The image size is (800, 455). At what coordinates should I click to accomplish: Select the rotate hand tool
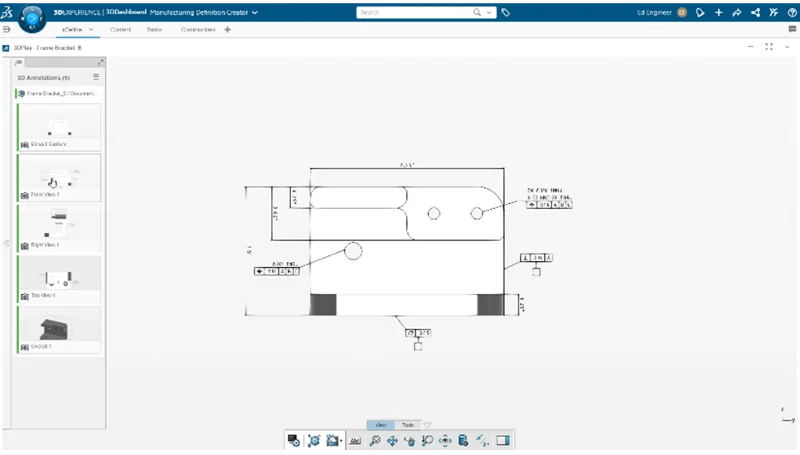pos(409,440)
